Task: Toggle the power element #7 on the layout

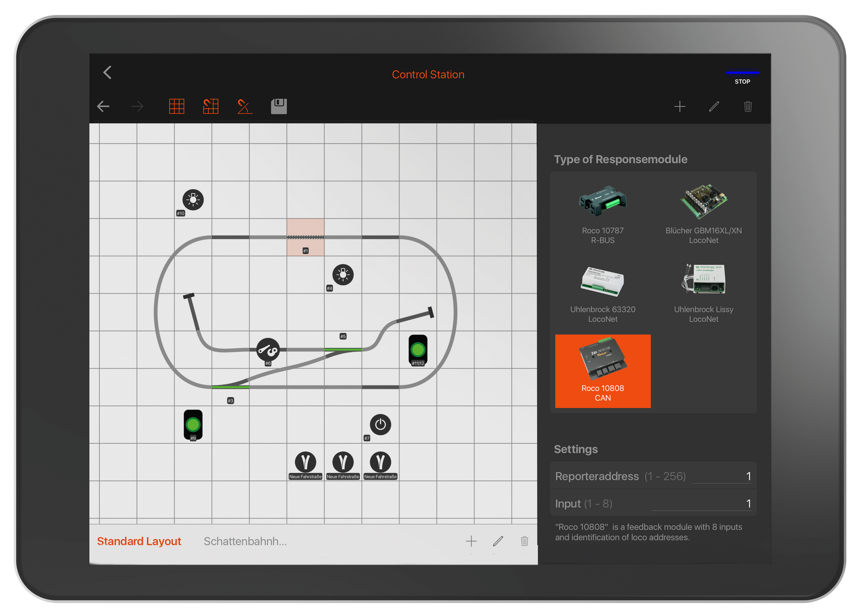Action: [380, 425]
